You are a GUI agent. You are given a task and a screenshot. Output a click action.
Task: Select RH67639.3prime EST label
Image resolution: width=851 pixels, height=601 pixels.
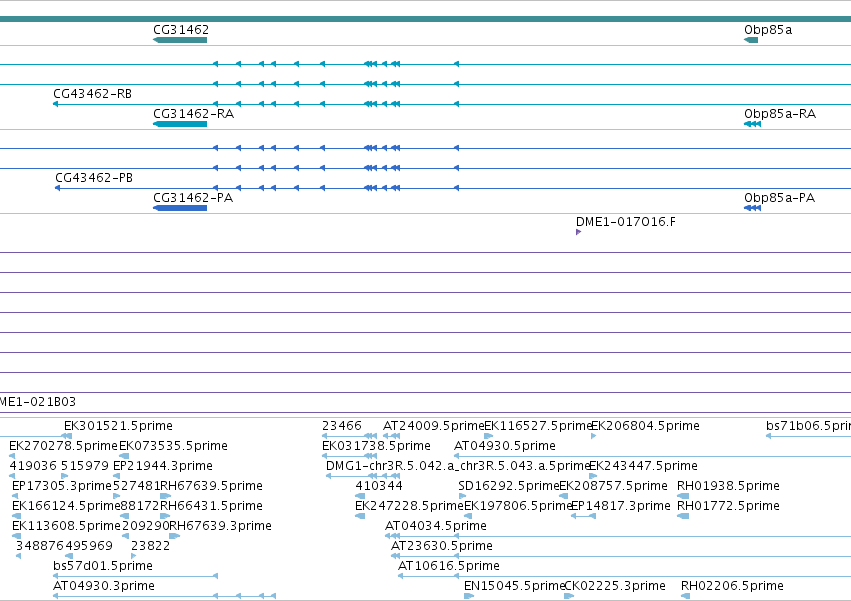(x=220, y=526)
